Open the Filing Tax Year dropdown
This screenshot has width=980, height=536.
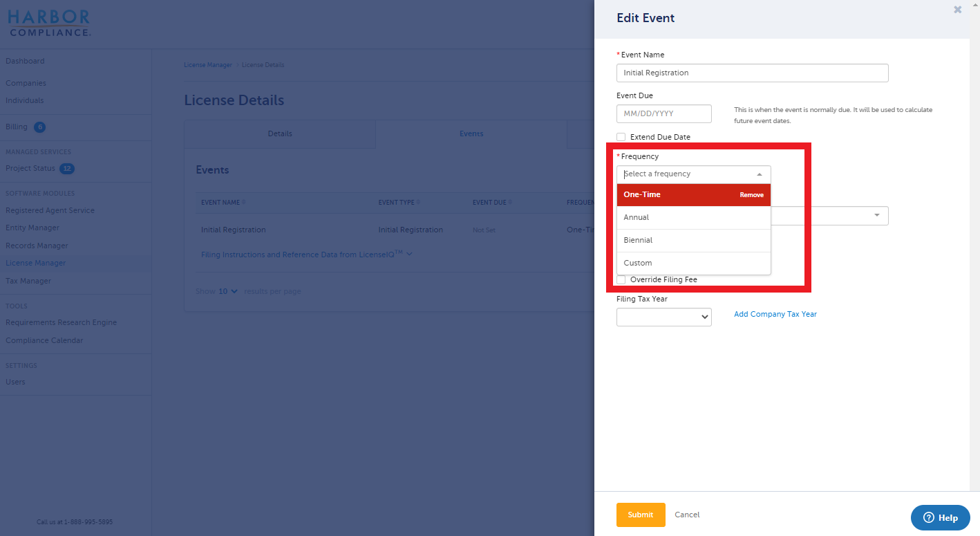tap(663, 317)
